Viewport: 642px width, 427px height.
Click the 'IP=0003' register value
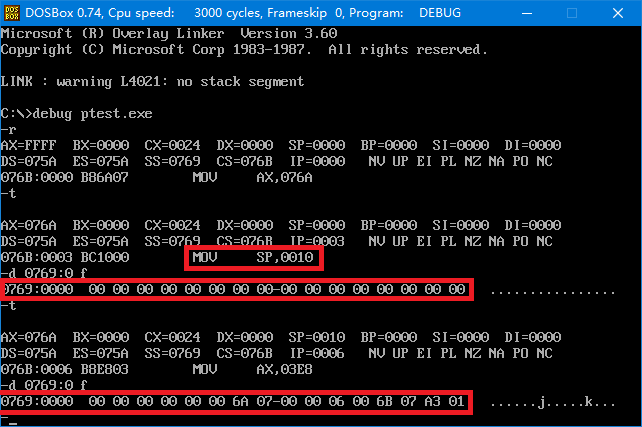tap(318, 241)
